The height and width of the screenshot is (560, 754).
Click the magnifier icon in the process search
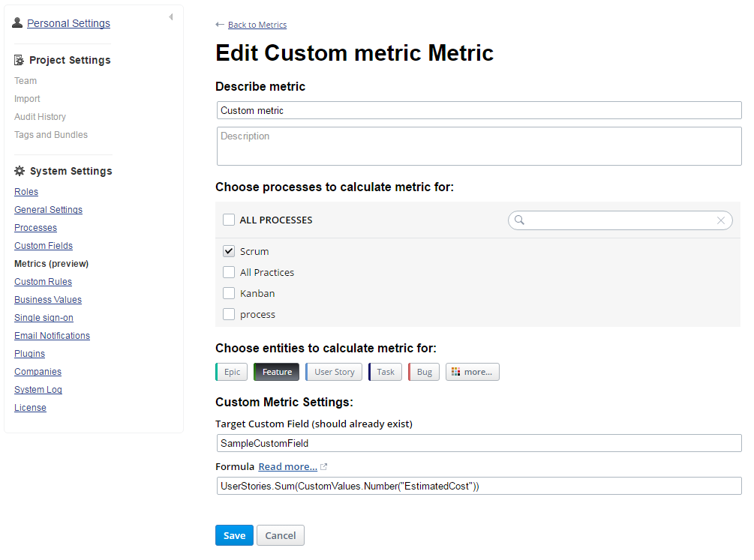click(519, 220)
